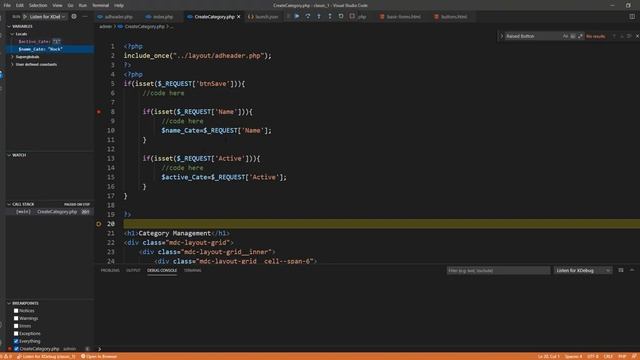Open the Terminal menu

pyautogui.click(x=100, y=5)
